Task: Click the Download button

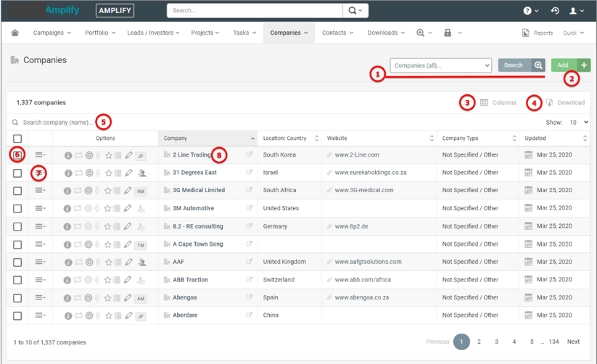Action: 565,102
